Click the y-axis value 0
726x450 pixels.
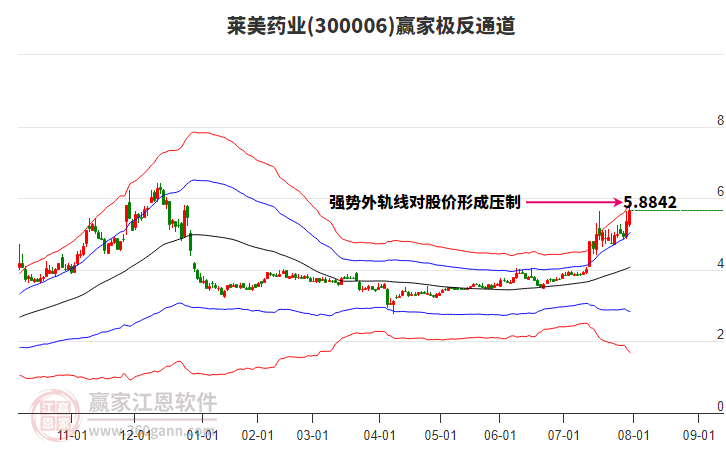720,406
